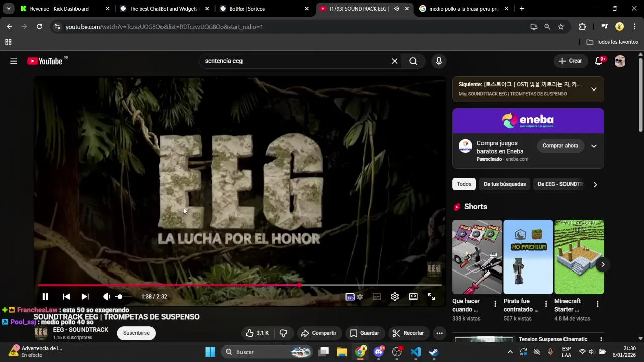Toggle subtitles in the player

[x=377, y=297]
